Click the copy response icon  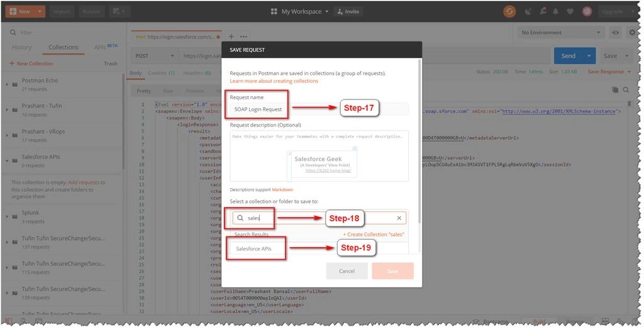615,89
